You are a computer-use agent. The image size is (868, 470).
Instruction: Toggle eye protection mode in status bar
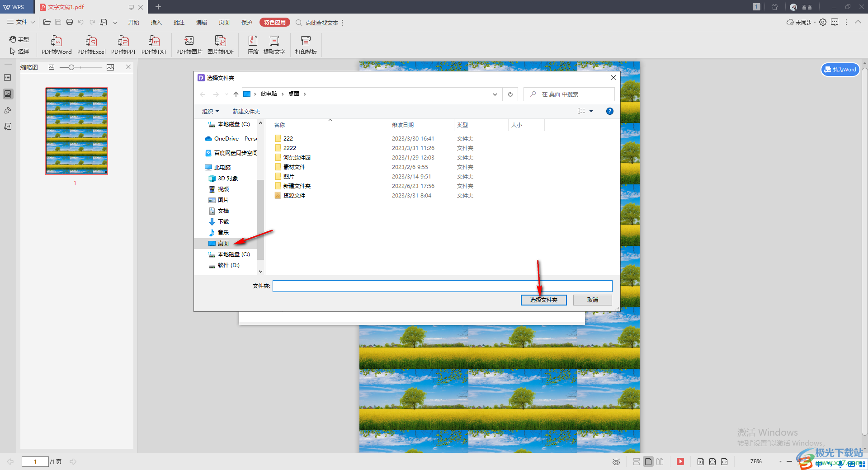coord(616,461)
